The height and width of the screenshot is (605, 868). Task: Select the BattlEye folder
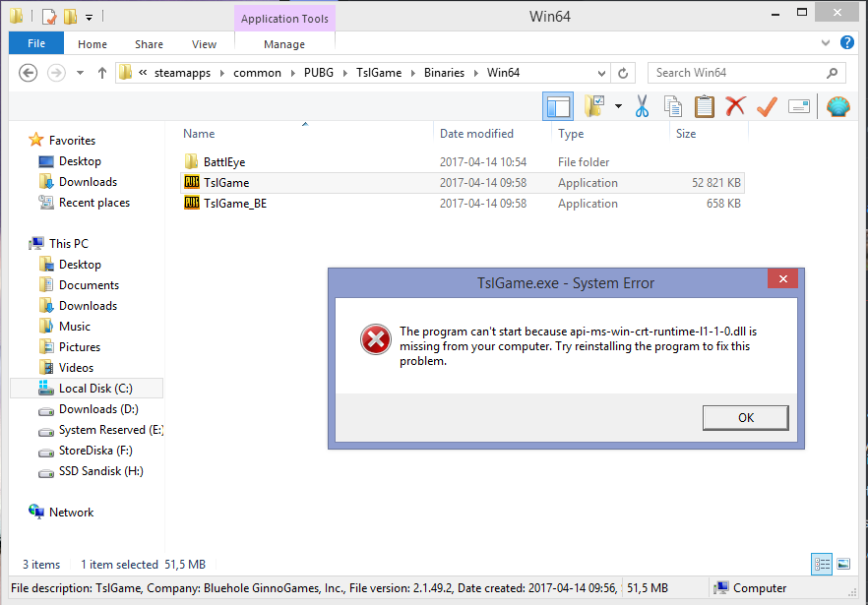click(463, 161)
